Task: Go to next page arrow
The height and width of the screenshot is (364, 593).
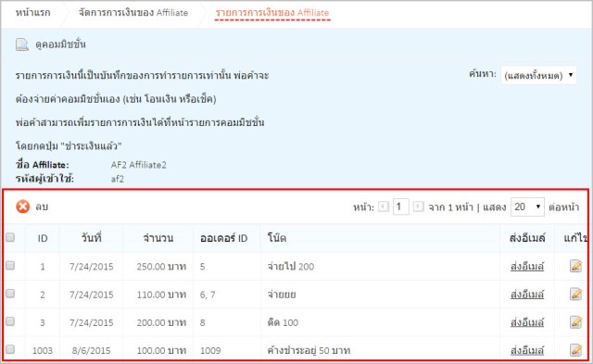Action: pos(418,207)
